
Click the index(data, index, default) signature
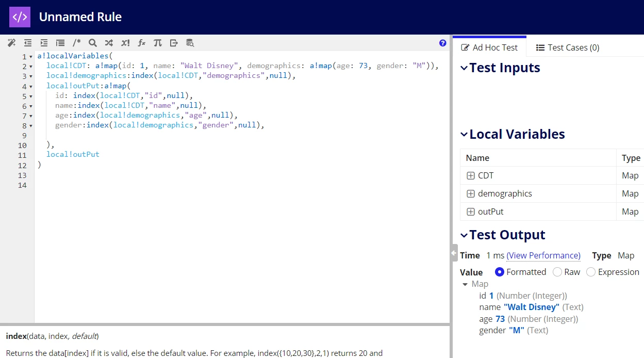[52, 336]
